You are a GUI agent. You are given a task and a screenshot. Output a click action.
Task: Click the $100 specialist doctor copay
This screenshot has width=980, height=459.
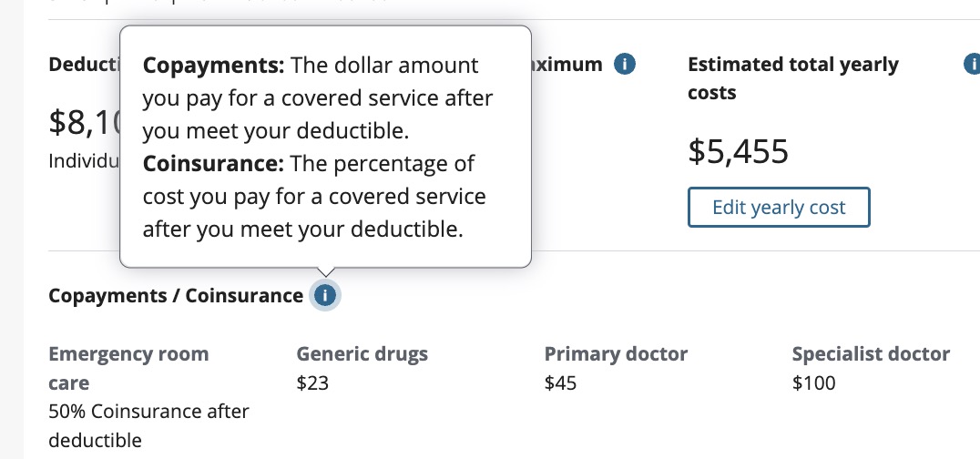(813, 383)
